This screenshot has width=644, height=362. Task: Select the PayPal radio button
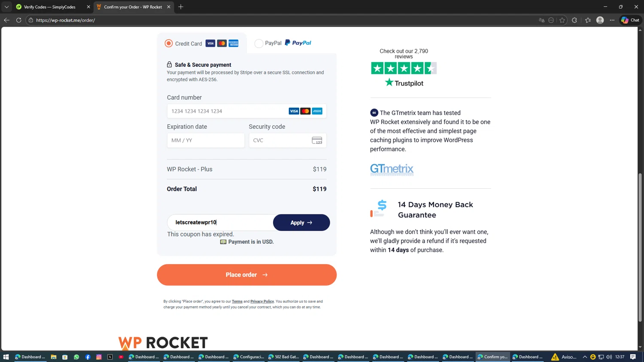click(x=259, y=43)
